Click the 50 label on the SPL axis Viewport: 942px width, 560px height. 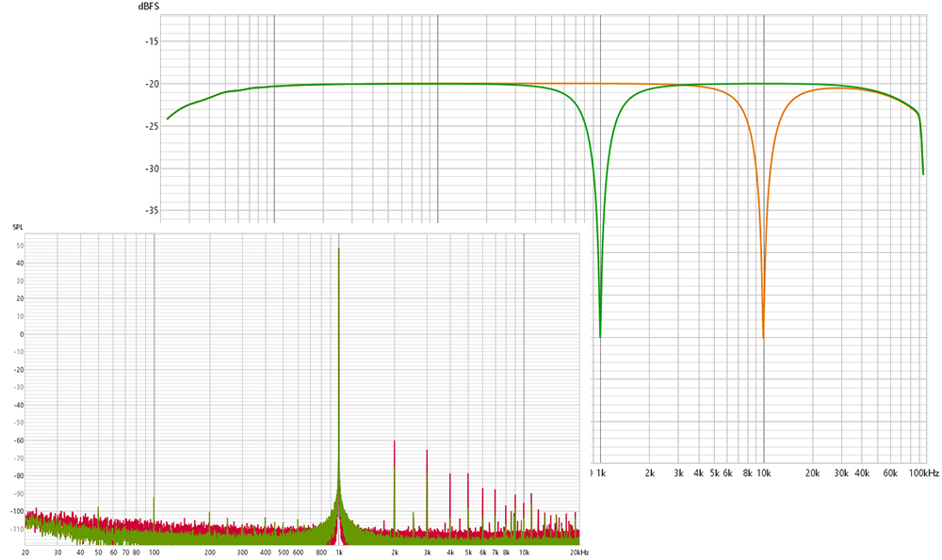point(19,246)
